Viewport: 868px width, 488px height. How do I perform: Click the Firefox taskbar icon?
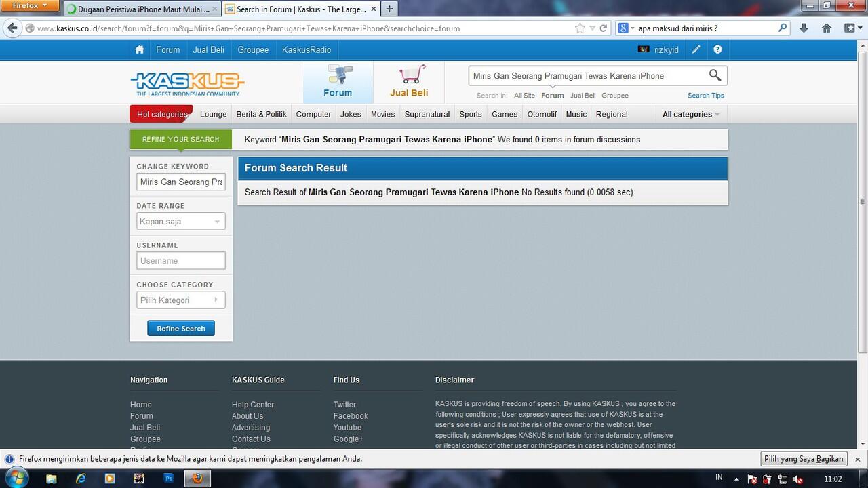(197, 479)
